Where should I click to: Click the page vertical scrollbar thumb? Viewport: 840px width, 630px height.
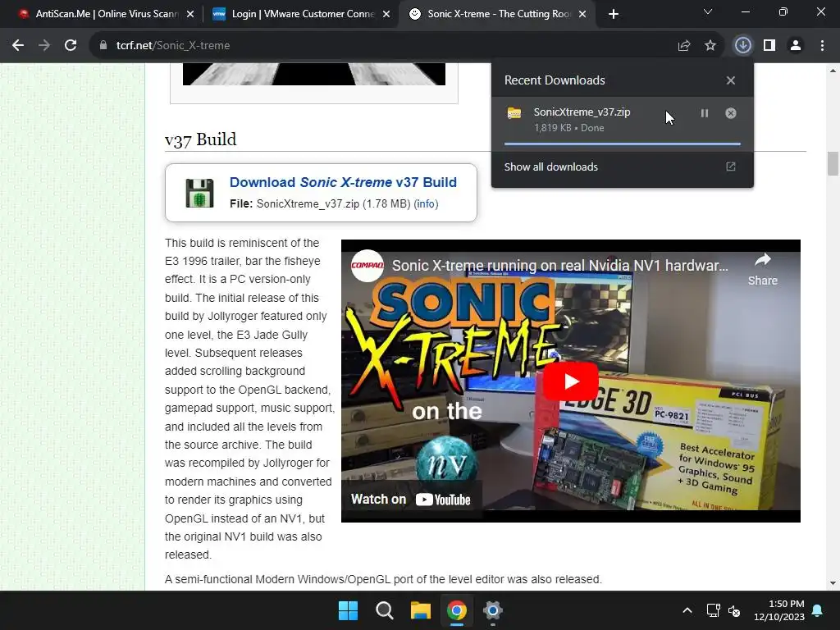pyautogui.click(x=833, y=163)
